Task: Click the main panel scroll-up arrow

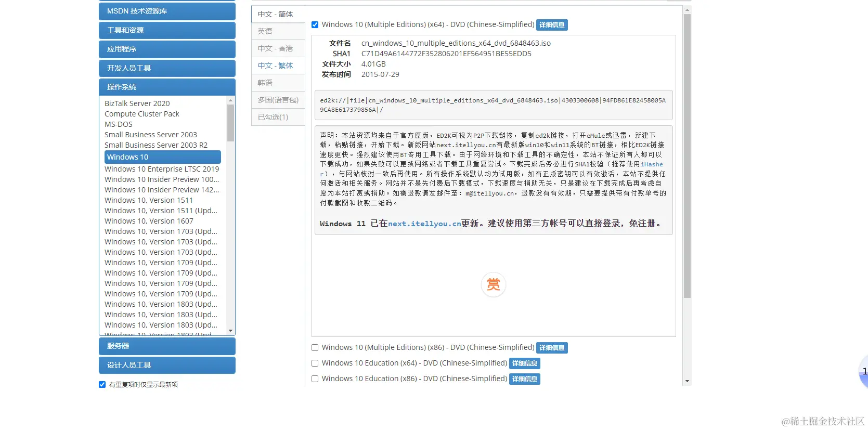Action: coord(687,10)
